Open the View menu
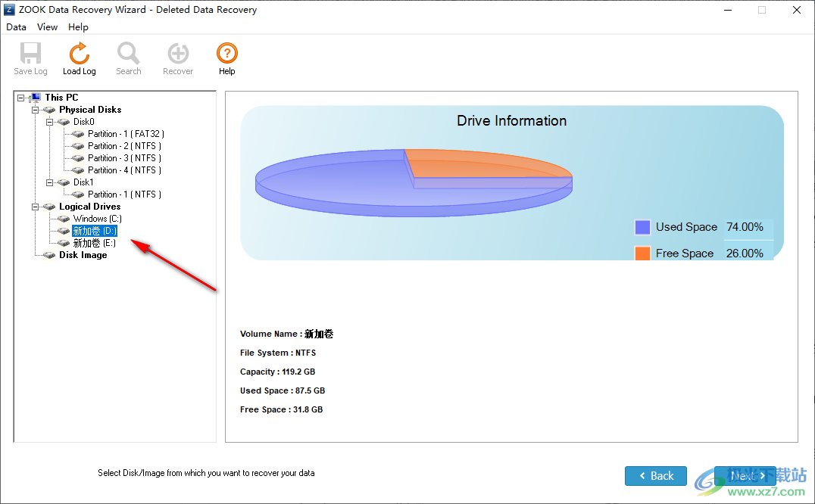This screenshot has height=504, width=815. 47,26
